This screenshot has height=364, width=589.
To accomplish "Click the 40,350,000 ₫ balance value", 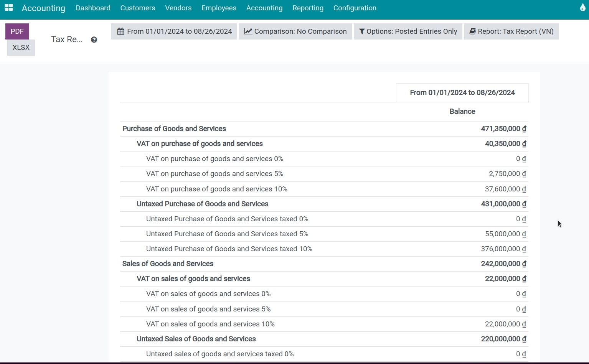I will [x=505, y=144].
